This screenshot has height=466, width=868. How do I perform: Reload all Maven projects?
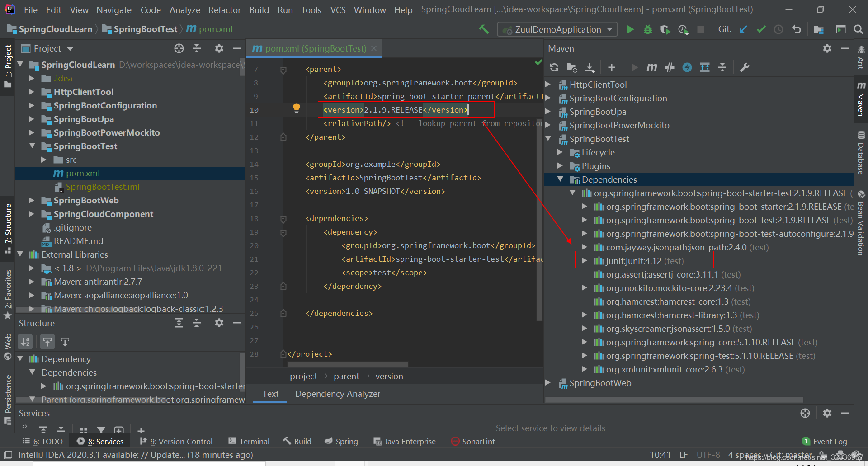pos(554,67)
